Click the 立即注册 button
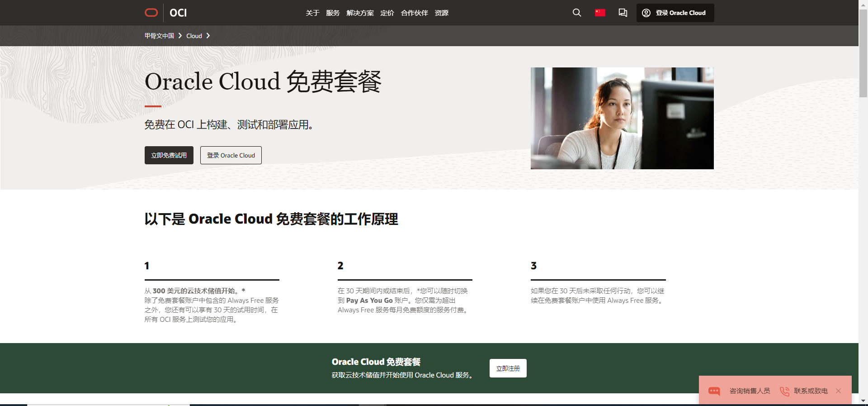The width and height of the screenshot is (868, 406). pos(508,368)
